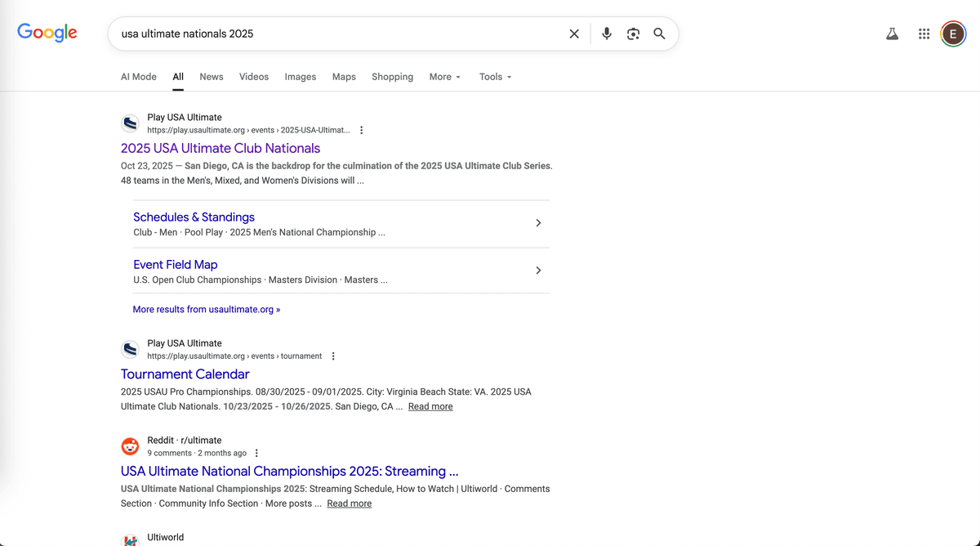Expand the More search filters dropdown
980x546 pixels.
[445, 77]
